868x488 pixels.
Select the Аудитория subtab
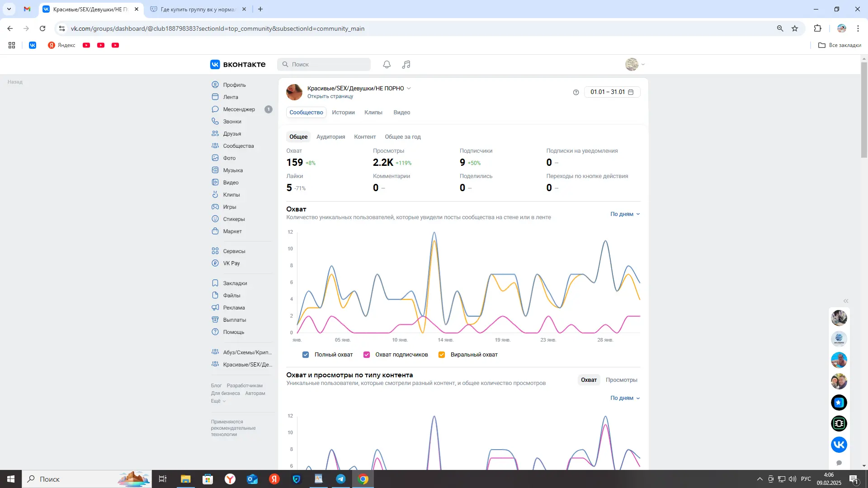(330, 137)
